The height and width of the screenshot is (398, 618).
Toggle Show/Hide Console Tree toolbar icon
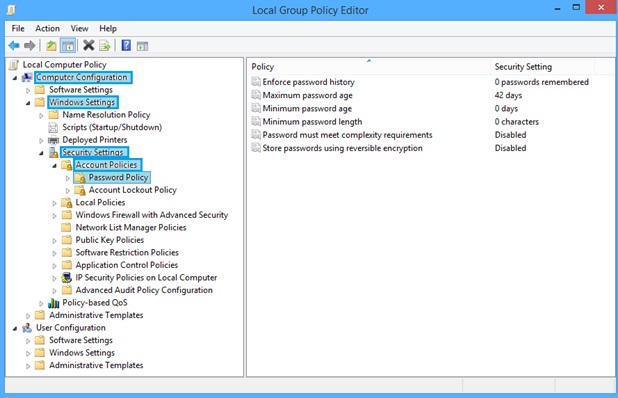click(68, 46)
